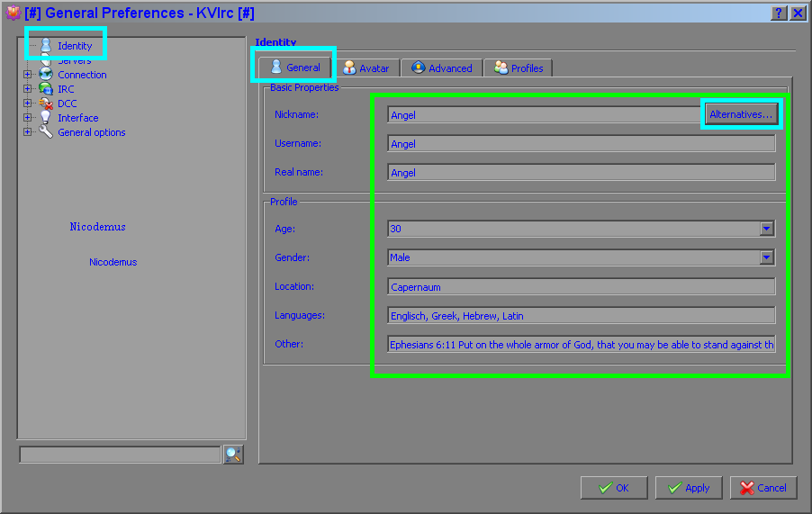
Task: Click into the Real name field
Action: [x=581, y=173]
